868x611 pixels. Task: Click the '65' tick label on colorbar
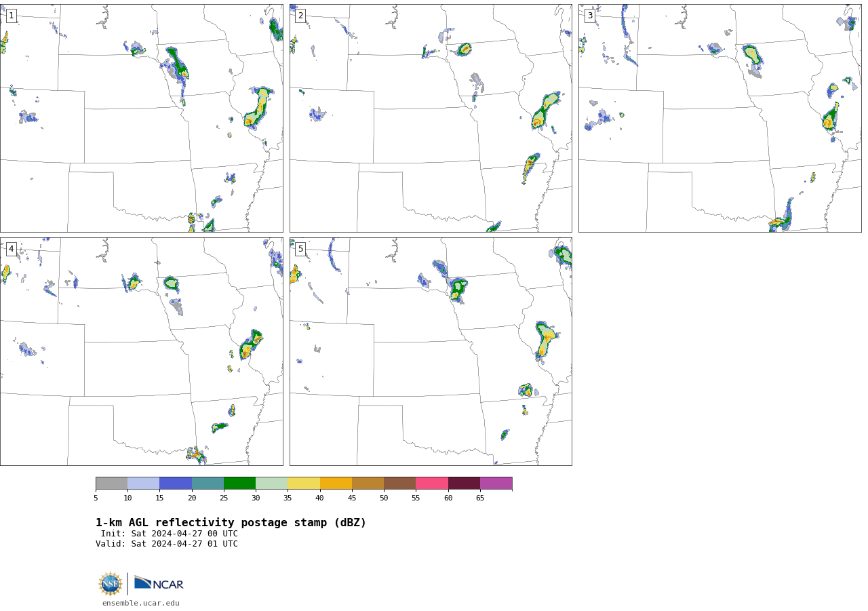(480, 498)
